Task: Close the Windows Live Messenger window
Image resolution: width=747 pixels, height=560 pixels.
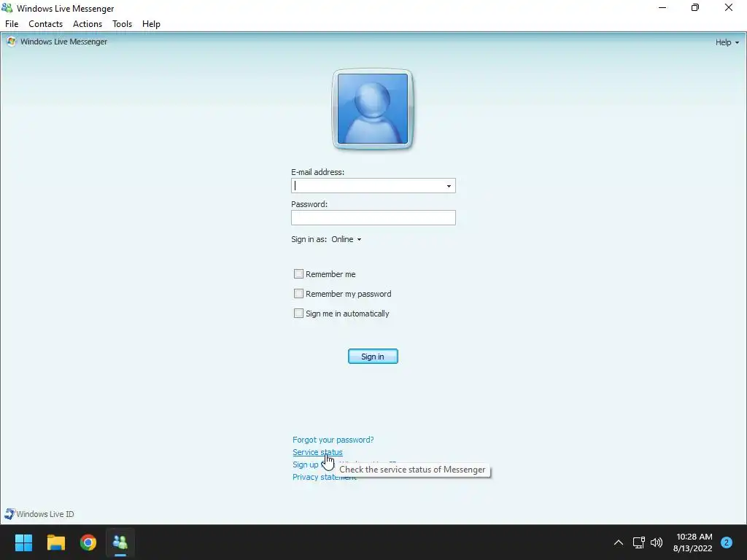Action: [729, 7]
